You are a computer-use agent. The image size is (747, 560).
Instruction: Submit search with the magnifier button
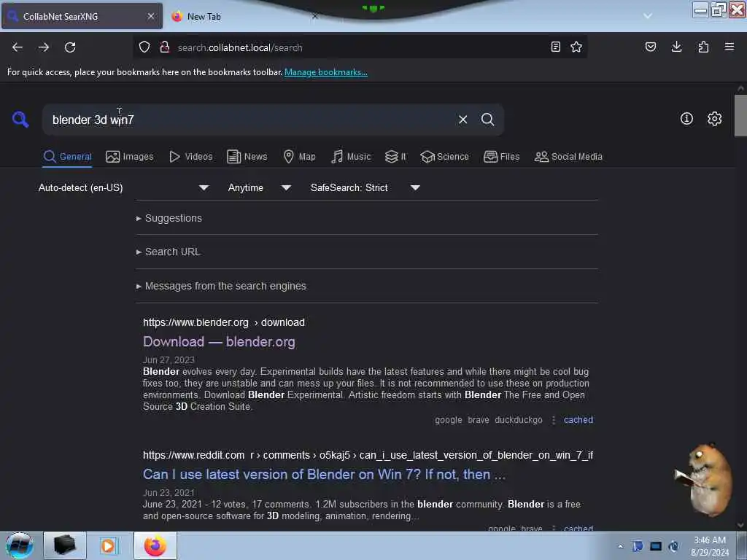click(x=487, y=120)
